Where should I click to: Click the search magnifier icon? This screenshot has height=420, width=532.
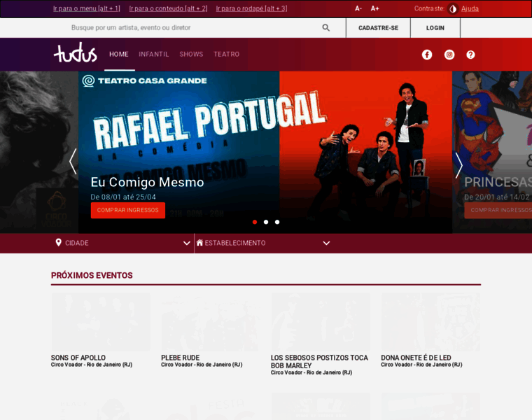coord(325,28)
